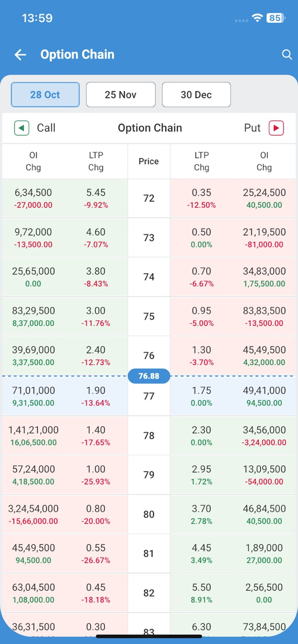
Task: Select strike price 77 row
Action: pyautogui.click(x=149, y=396)
